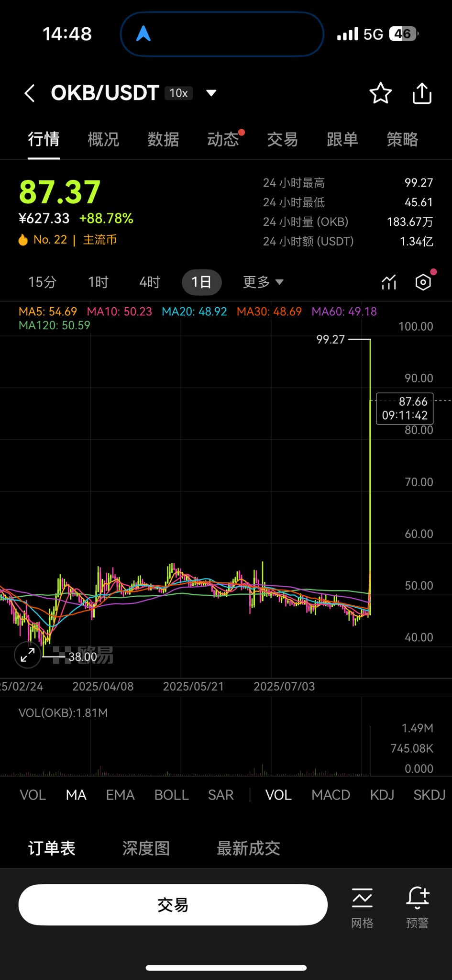Screen dimensions: 452x980
Task: Tap the 24小时最低 value 45.61
Action: [419, 202]
